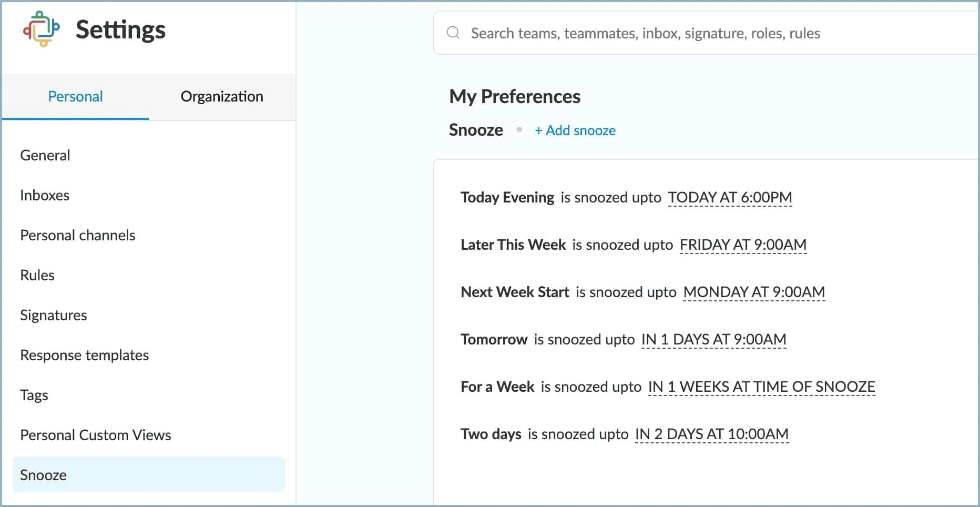Click the Add snooze link
The image size is (980, 507).
[575, 130]
